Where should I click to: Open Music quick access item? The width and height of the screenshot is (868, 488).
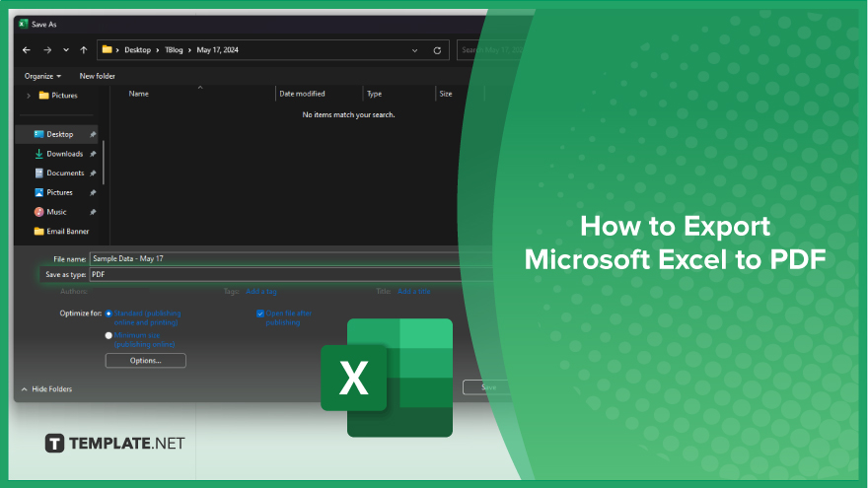click(x=50, y=212)
